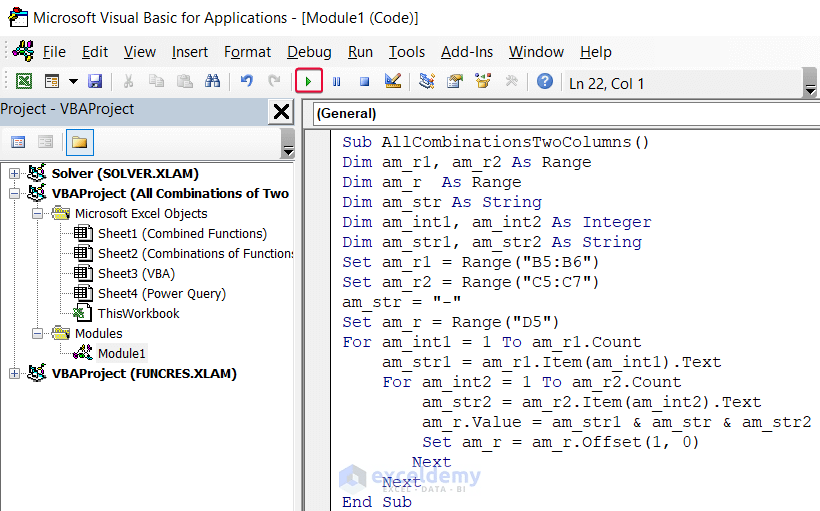Run the macro with the green play button
Viewport: 820px width, 511px height.
pos(309,81)
